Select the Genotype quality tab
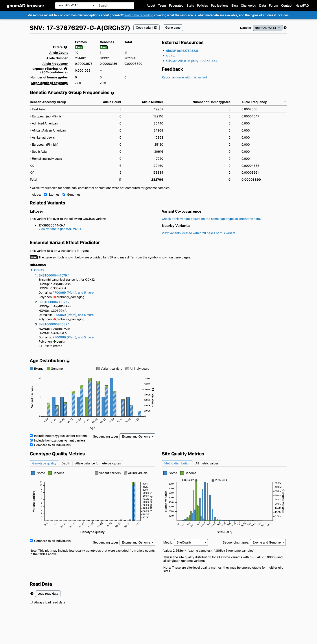 44,463
